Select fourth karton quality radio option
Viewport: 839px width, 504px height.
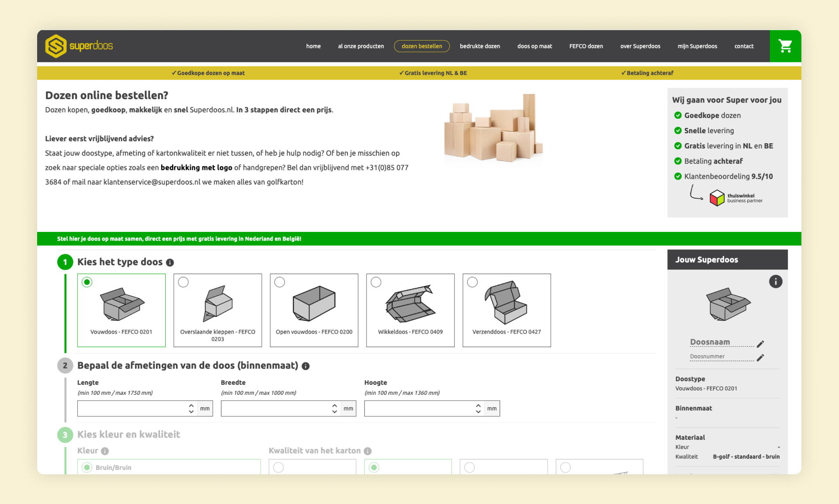[x=565, y=467]
